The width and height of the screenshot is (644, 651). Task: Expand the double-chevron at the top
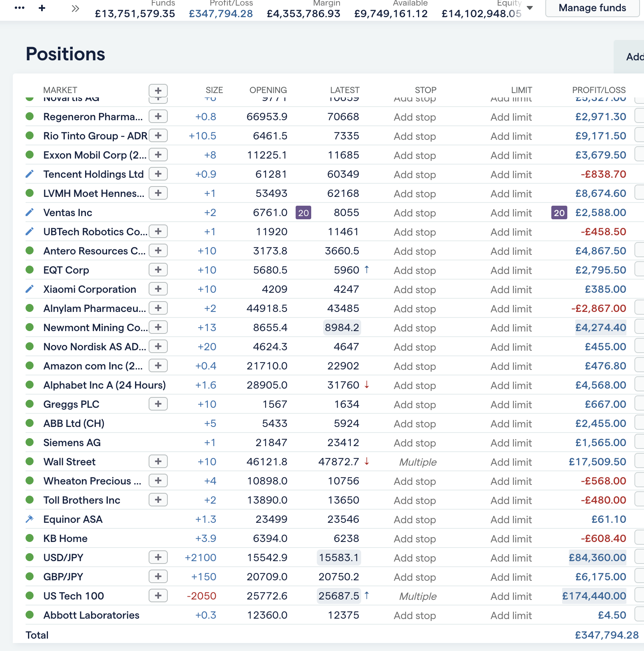tap(75, 8)
